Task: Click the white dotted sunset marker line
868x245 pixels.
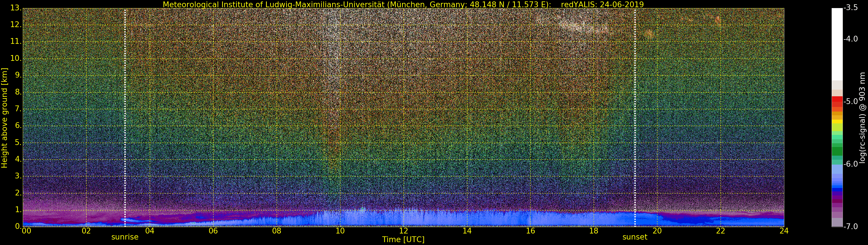Action: click(635, 117)
